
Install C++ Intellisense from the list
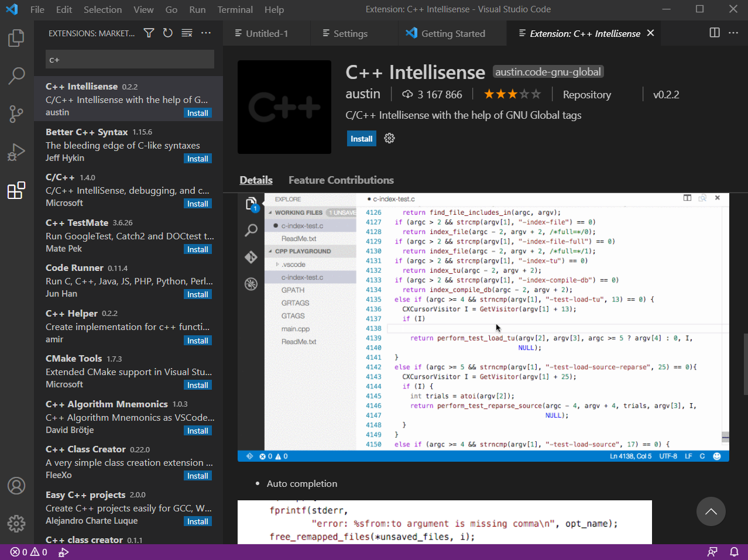[x=198, y=113]
